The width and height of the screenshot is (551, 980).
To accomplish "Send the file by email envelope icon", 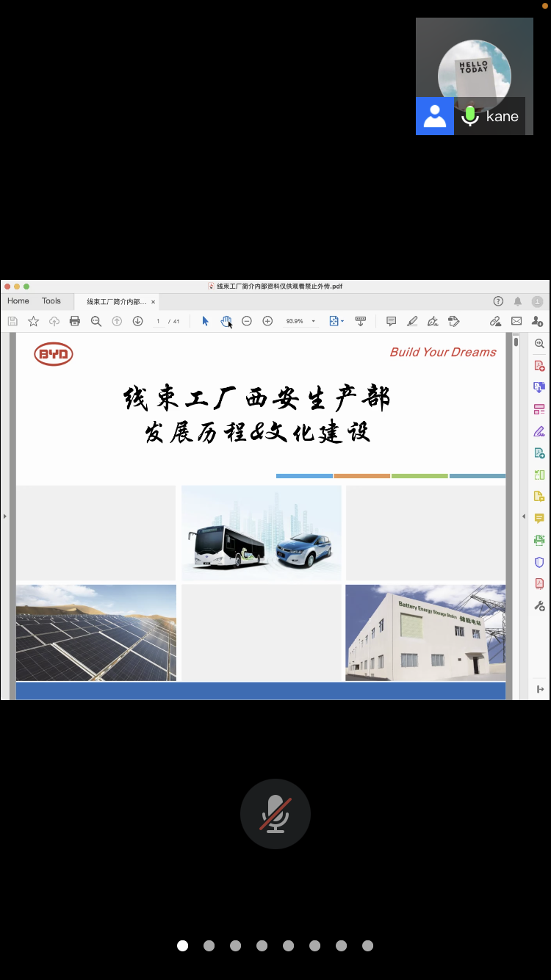I will click(516, 321).
